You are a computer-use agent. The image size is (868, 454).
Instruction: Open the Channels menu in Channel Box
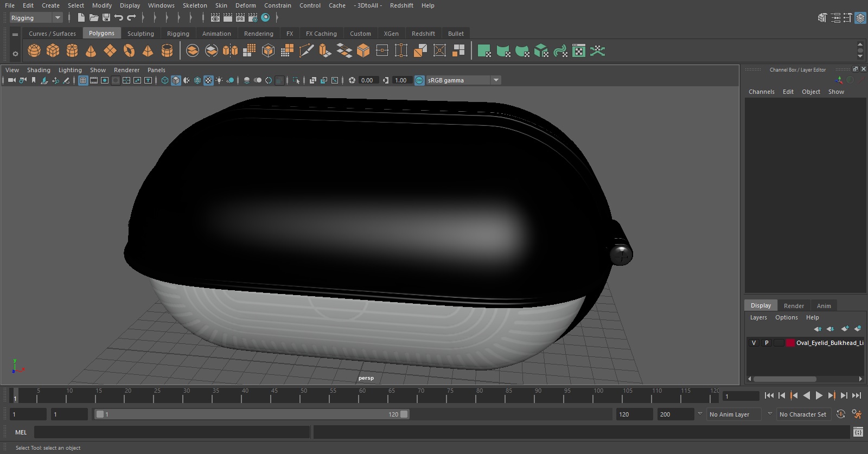[761, 92]
